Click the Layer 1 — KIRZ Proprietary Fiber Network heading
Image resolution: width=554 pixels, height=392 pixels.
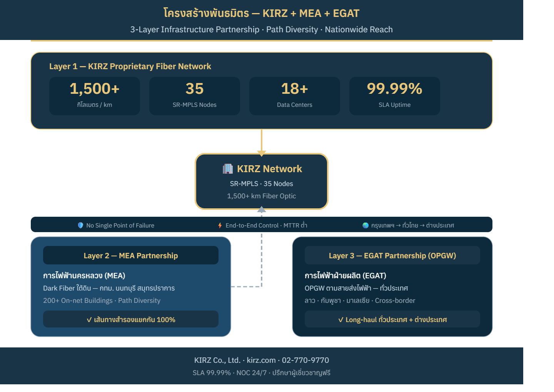(130, 66)
